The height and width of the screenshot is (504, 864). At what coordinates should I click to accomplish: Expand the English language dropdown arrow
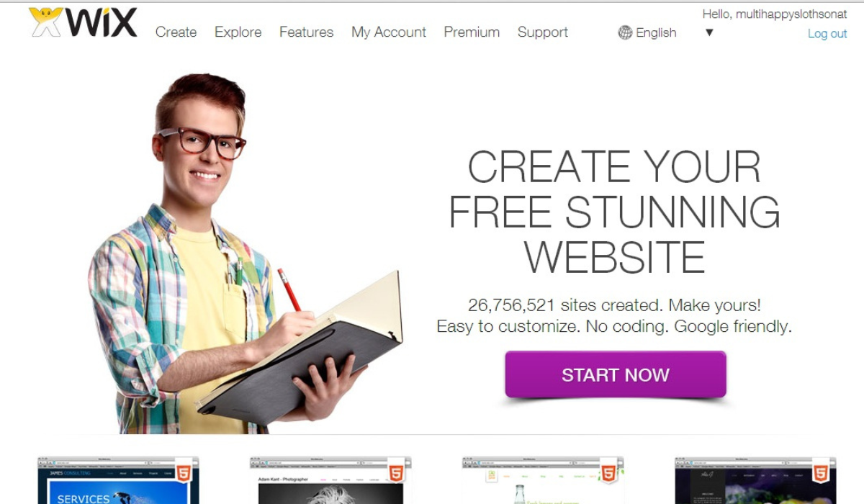pos(709,32)
